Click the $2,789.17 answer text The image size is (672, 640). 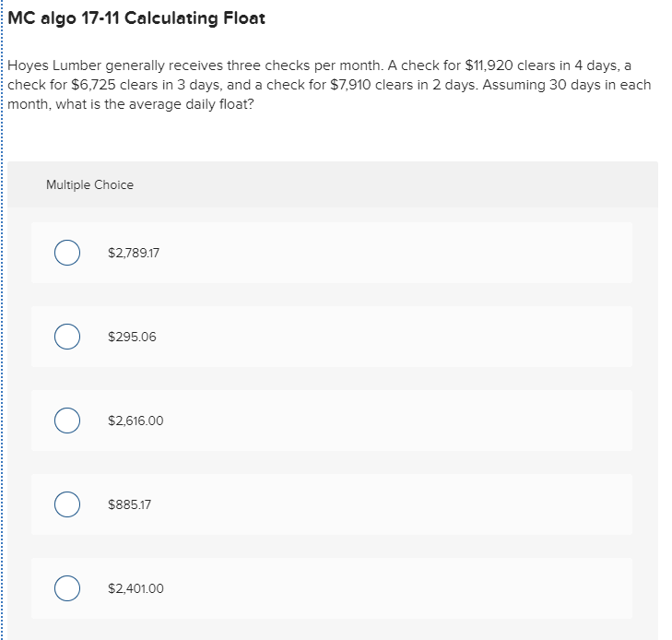[x=134, y=253]
